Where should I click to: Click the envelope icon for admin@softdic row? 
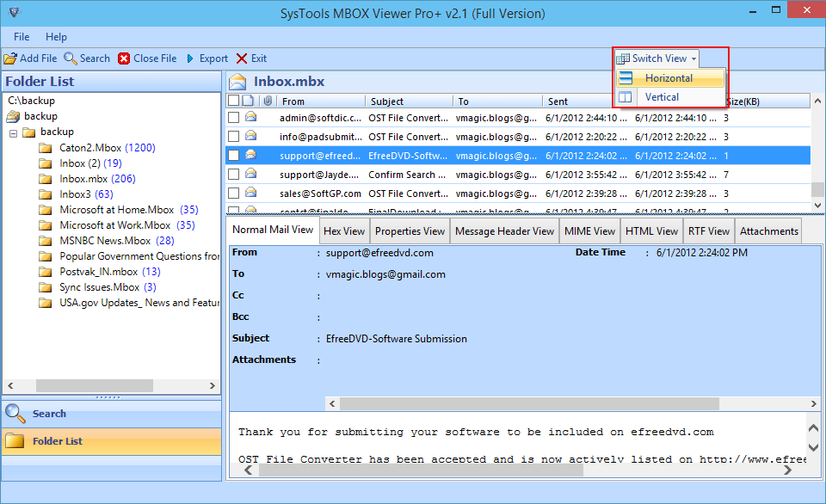[250, 117]
